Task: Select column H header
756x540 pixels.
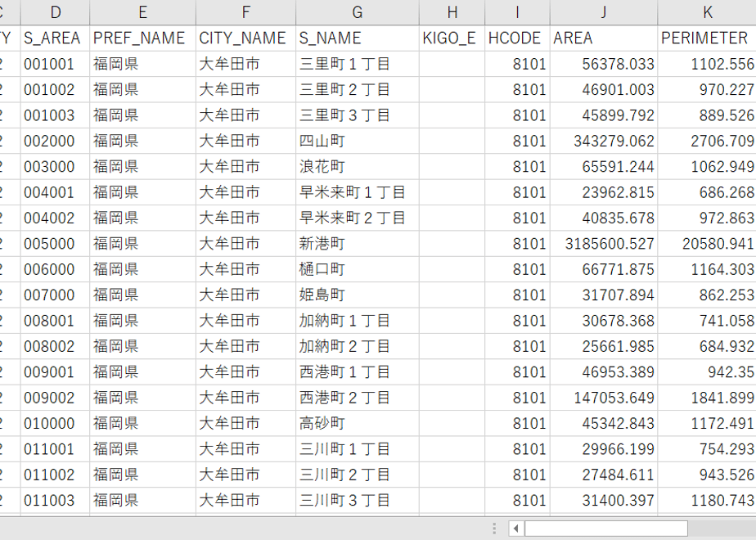Action: 452,12
